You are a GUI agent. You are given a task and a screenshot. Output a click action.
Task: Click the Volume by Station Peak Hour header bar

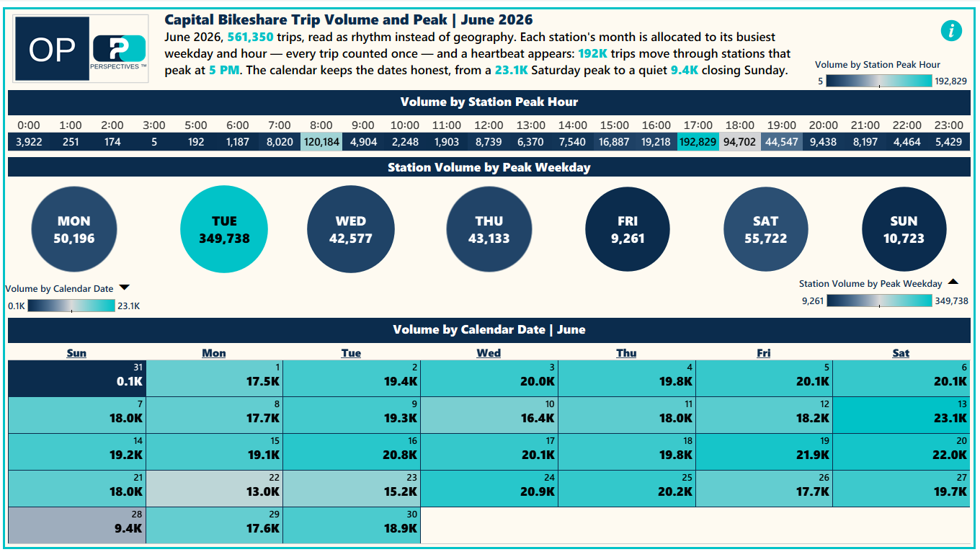(x=489, y=102)
